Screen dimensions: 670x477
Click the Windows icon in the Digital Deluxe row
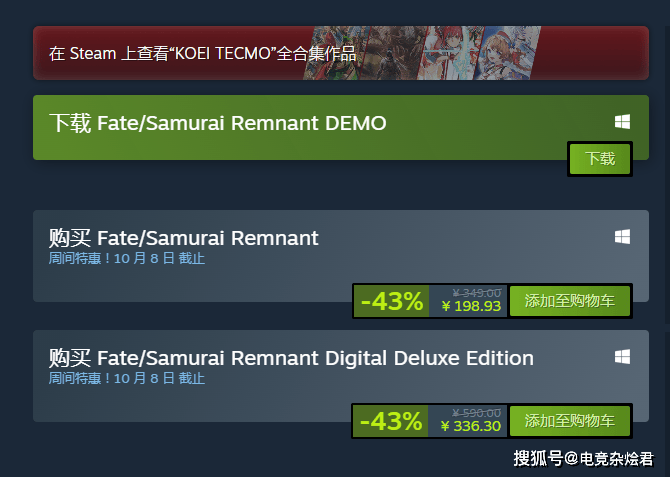[622, 357]
